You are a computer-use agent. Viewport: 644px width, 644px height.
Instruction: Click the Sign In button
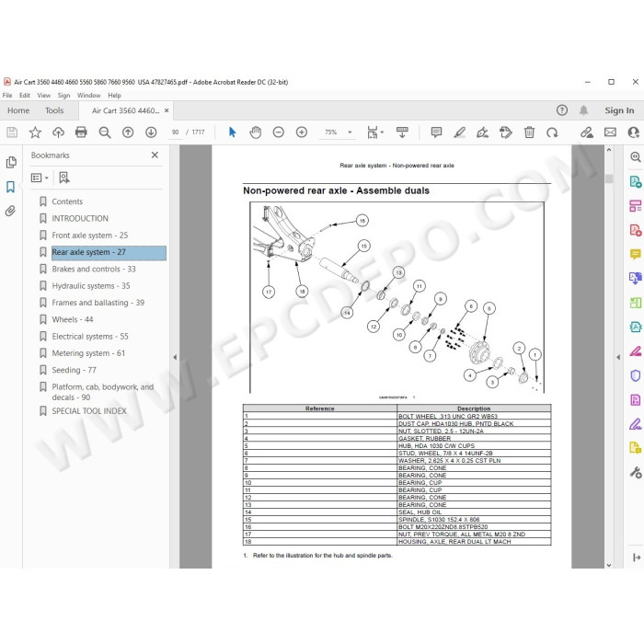coord(619,110)
